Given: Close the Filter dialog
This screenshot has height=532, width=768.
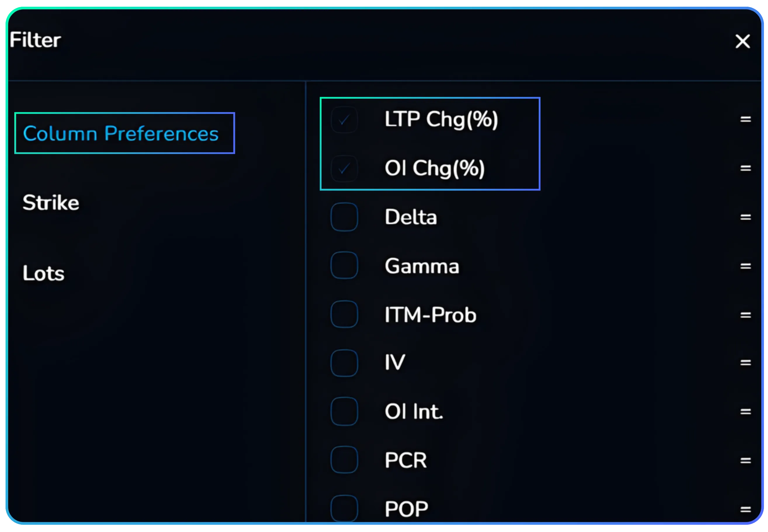Looking at the screenshot, I should 742,41.
